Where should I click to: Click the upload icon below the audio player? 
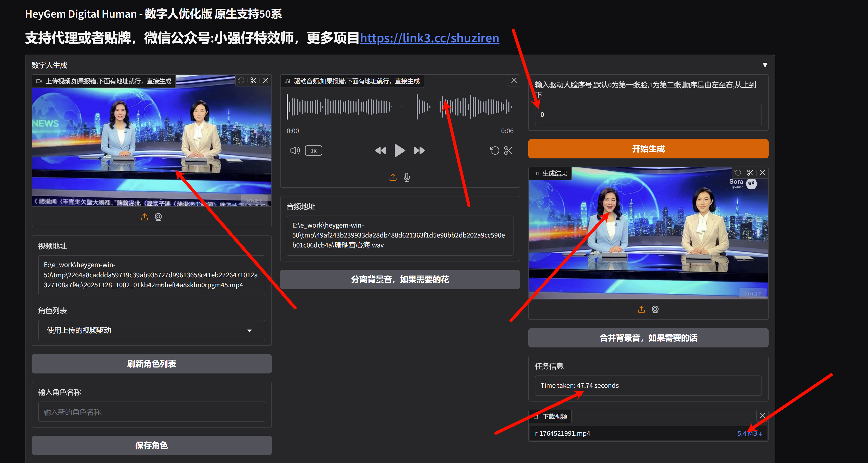[393, 177]
